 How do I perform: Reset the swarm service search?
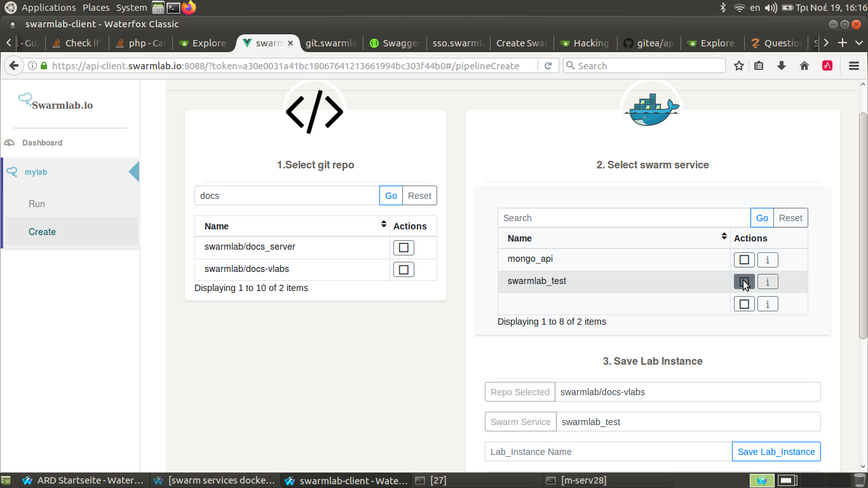pos(790,218)
